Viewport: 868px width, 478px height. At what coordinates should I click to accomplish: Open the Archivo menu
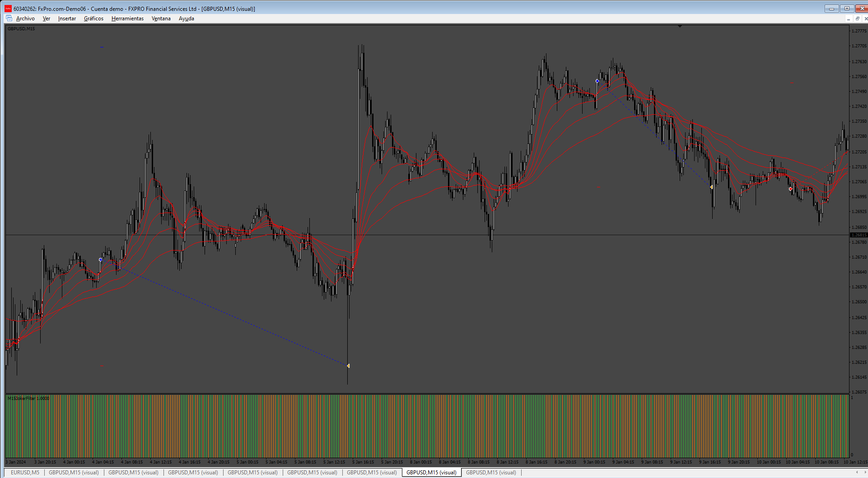25,19
